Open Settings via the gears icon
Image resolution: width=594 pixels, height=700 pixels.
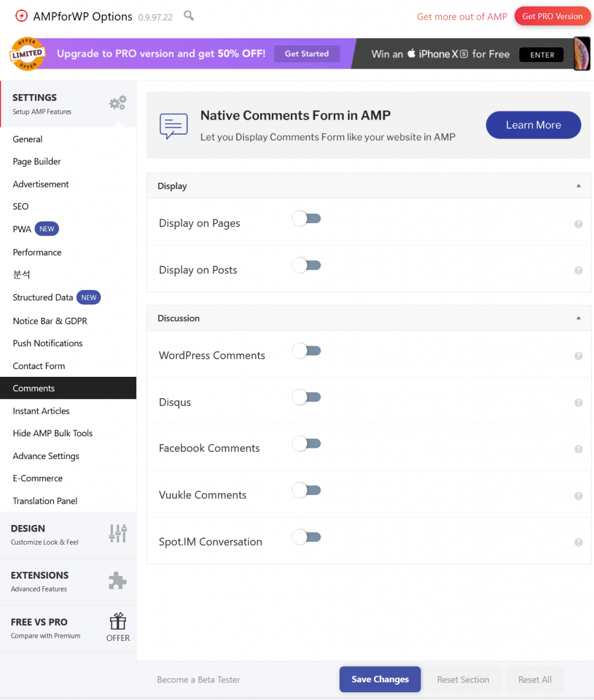118,103
